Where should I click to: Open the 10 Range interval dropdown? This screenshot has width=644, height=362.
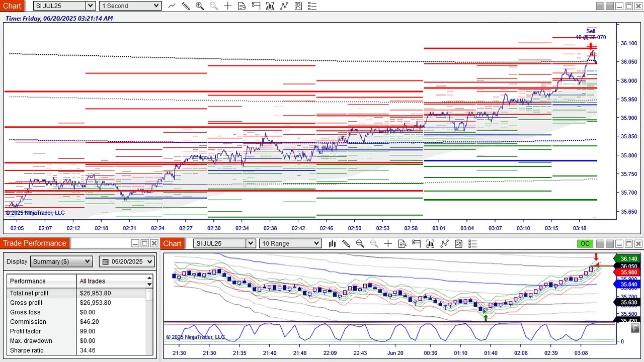tap(290, 244)
